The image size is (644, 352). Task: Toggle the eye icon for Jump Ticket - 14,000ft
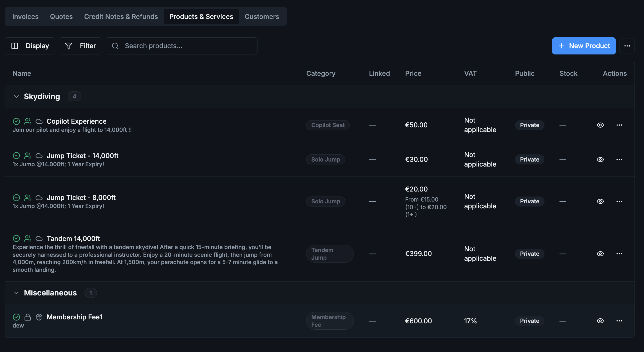click(600, 159)
